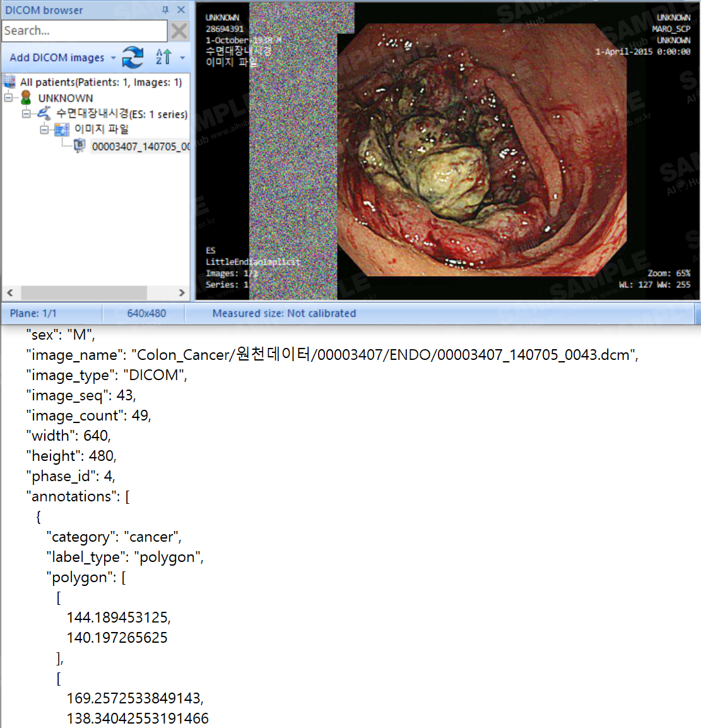Click the refresh DICOM list icon

pyautogui.click(x=133, y=57)
